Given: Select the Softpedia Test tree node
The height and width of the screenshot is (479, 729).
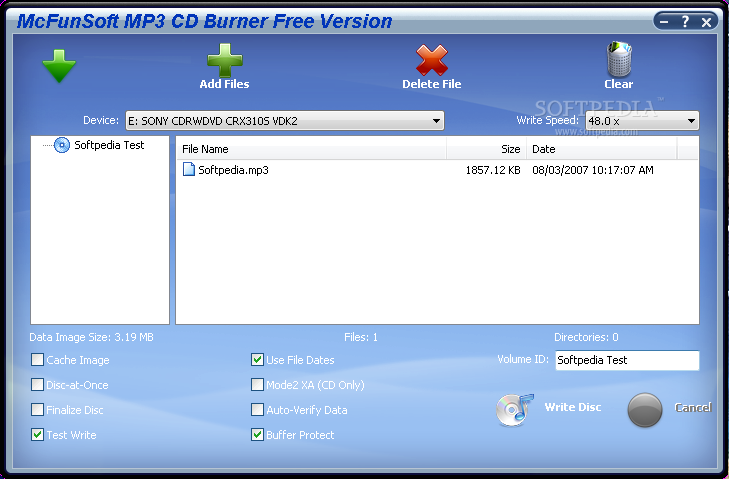Looking at the screenshot, I should point(109,145).
